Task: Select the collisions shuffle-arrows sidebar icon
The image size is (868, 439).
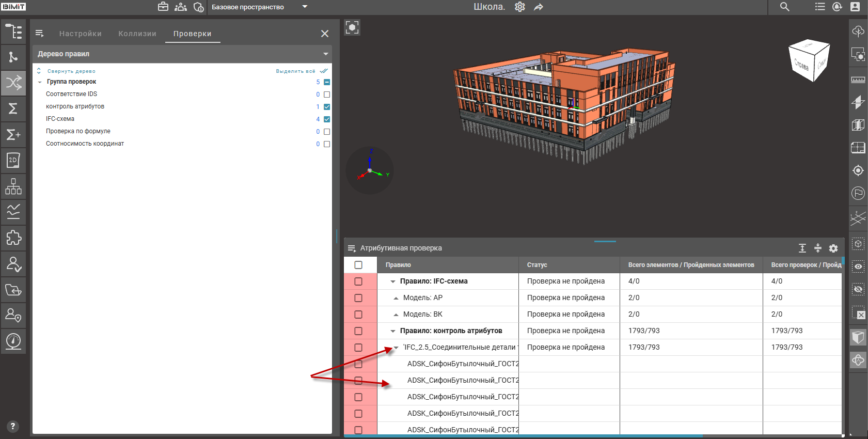Action: [13, 83]
